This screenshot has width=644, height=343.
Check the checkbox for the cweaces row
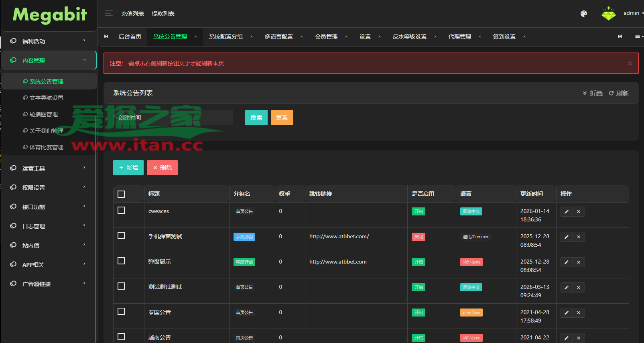pos(121,211)
